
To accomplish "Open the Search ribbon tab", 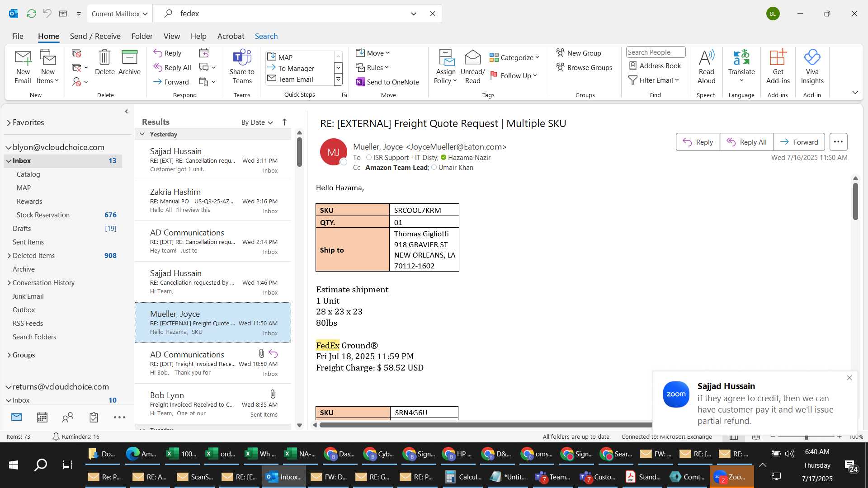I will (266, 36).
